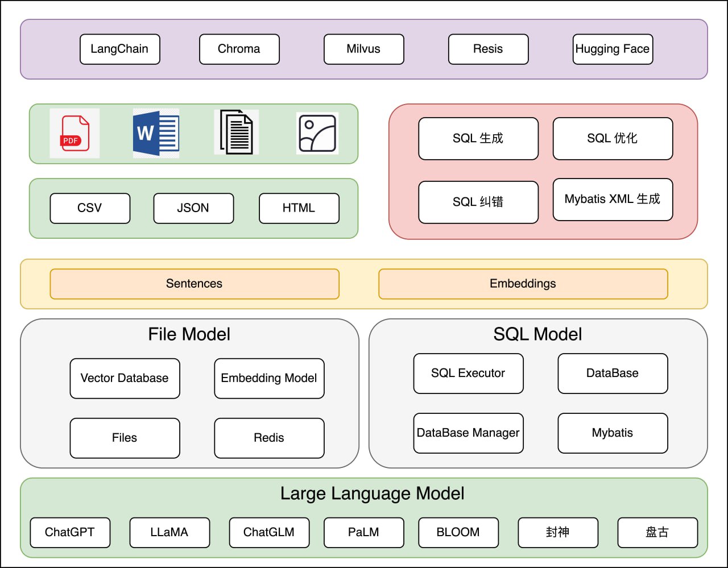Screen dimensions: 728x568
Task: Click the red PDF file icon
Action: (x=75, y=133)
